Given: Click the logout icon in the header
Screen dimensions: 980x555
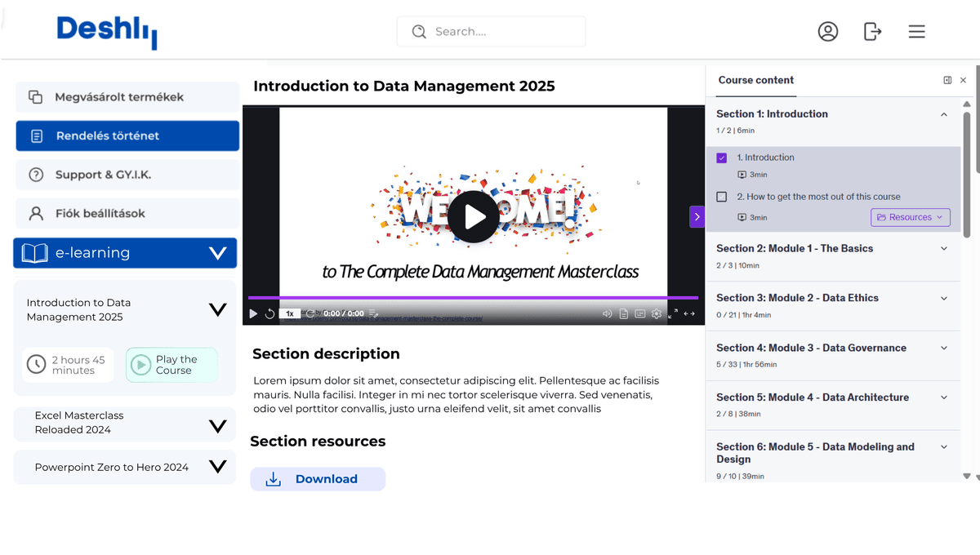Looking at the screenshot, I should click(872, 32).
